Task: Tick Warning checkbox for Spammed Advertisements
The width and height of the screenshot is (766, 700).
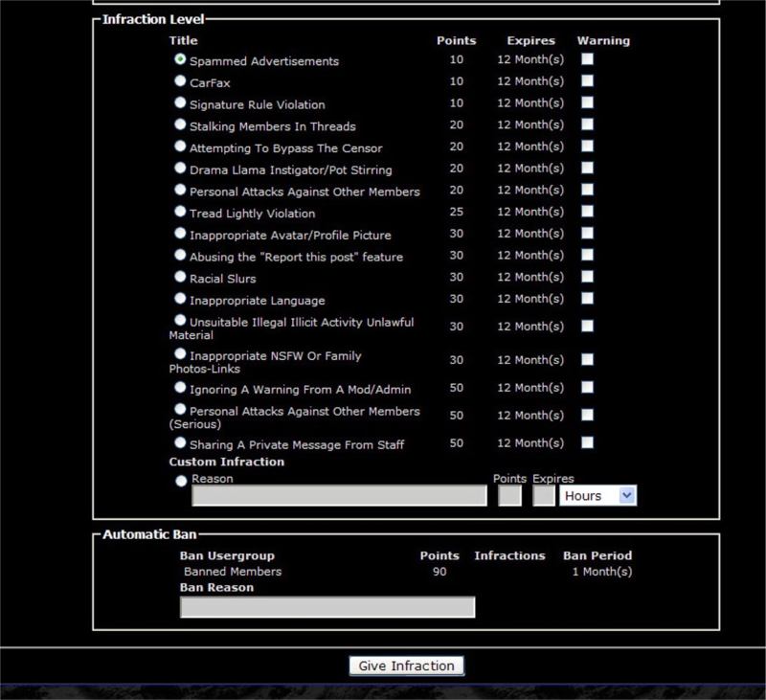Action: [x=587, y=59]
